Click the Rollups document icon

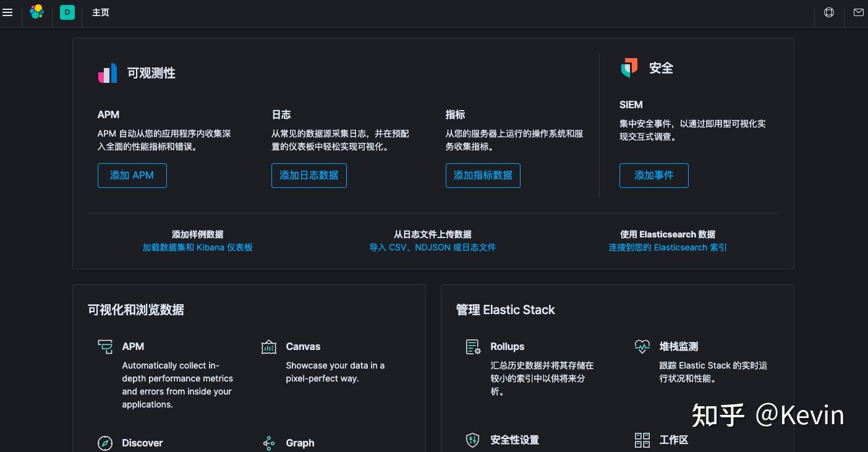point(472,347)
